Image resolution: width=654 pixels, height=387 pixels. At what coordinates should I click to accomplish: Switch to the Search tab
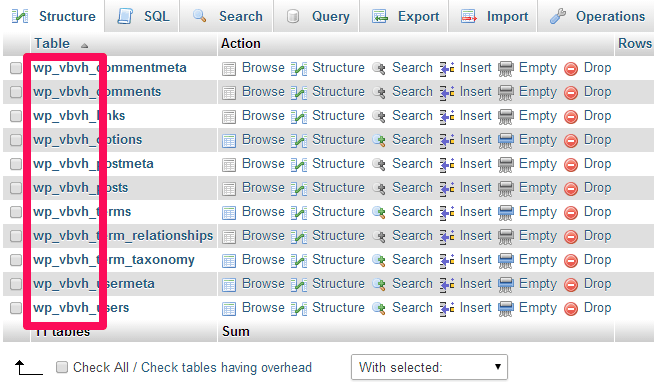point(226,16)
